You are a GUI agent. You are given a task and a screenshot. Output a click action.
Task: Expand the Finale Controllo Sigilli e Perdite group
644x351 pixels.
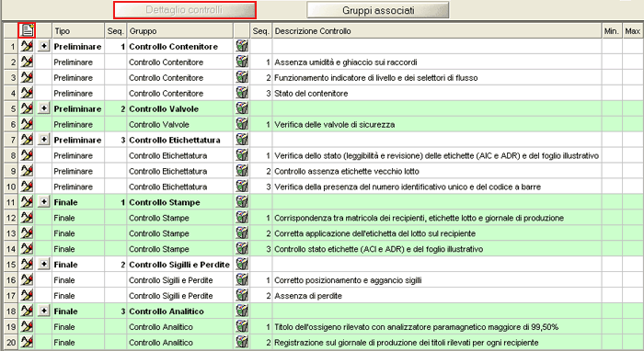pos(43,264)
